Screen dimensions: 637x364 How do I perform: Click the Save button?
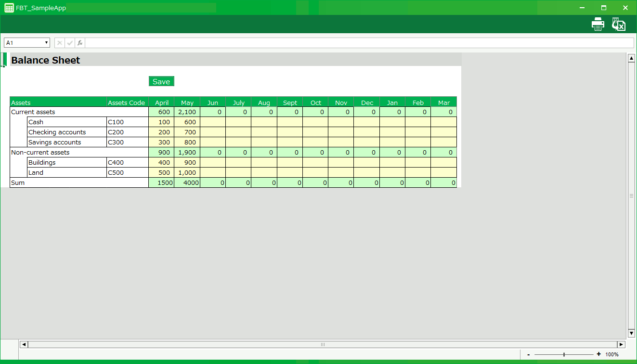tap(161, 81)
